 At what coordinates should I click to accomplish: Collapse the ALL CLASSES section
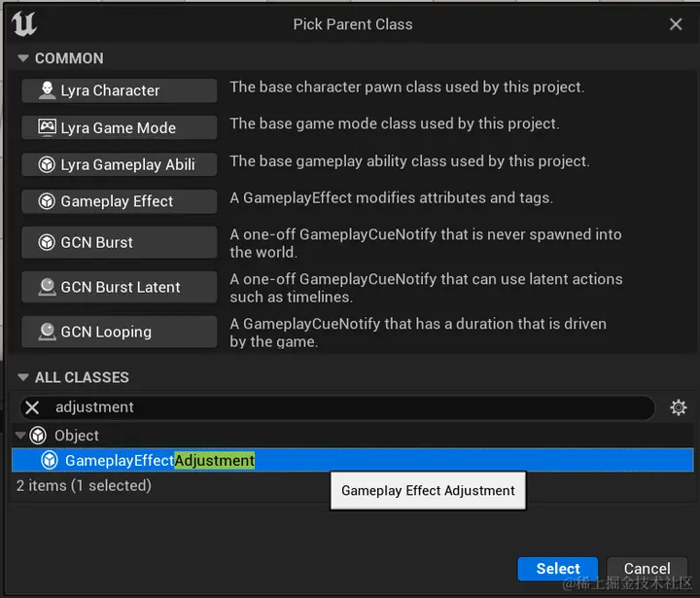coord(23,377)
